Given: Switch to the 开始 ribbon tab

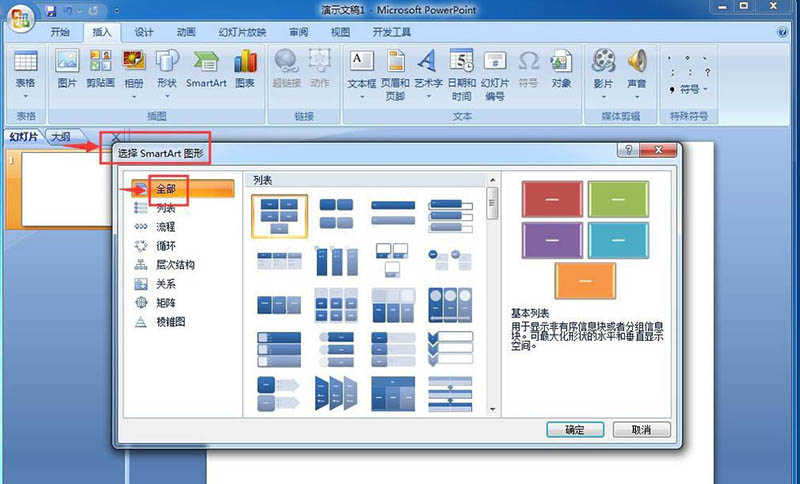Looking at the screenshot, I should coord(60,32).
